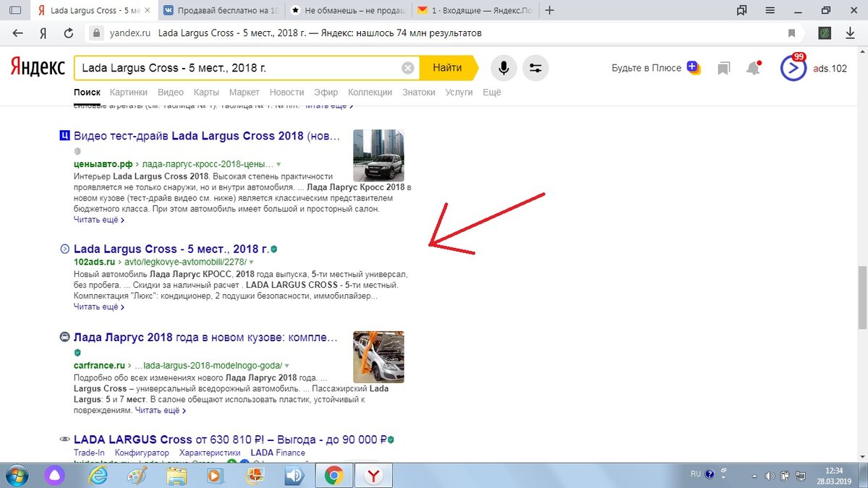Screen dimensions: 868x488
Task: Open the Карты search category
Action: [x=206, y=92]
